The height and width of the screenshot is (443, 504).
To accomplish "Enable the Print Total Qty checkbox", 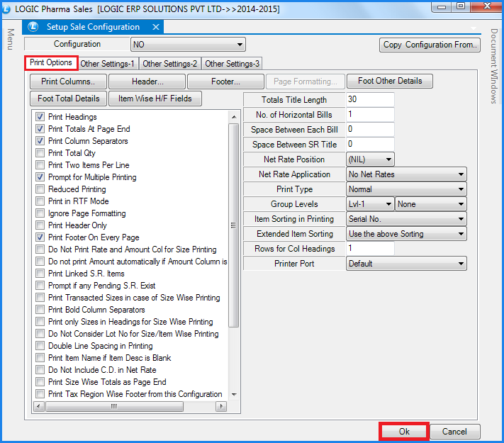I will 40,153.
